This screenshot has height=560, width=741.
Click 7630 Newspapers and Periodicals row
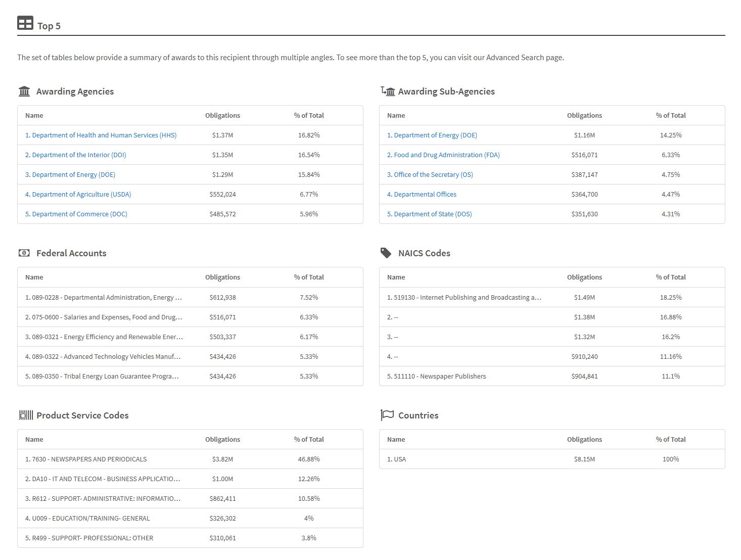point(86,459)
